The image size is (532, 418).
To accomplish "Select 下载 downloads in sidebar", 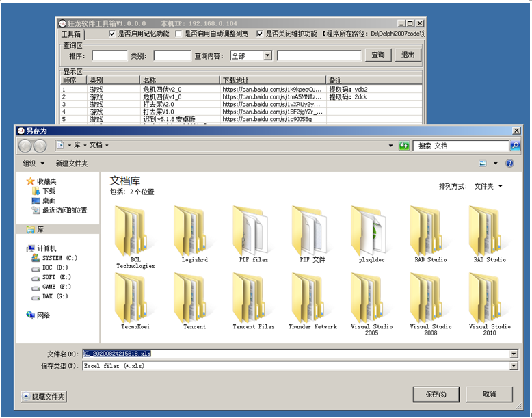I will tap(44, 191).
